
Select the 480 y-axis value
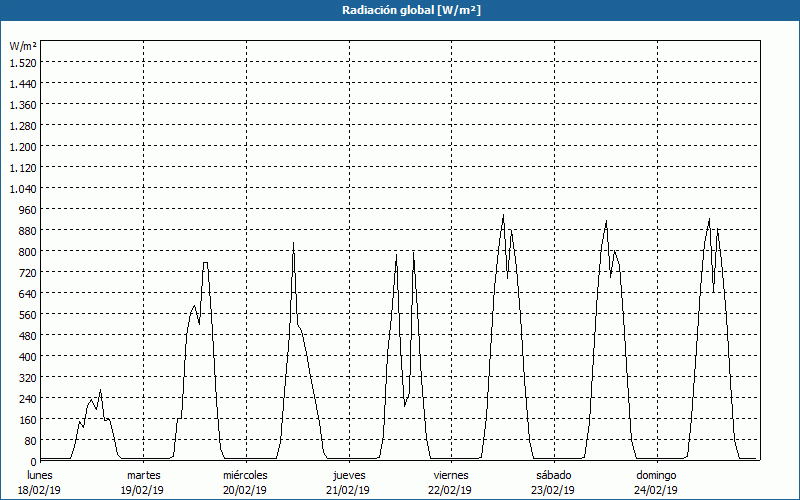click(27, 335)
